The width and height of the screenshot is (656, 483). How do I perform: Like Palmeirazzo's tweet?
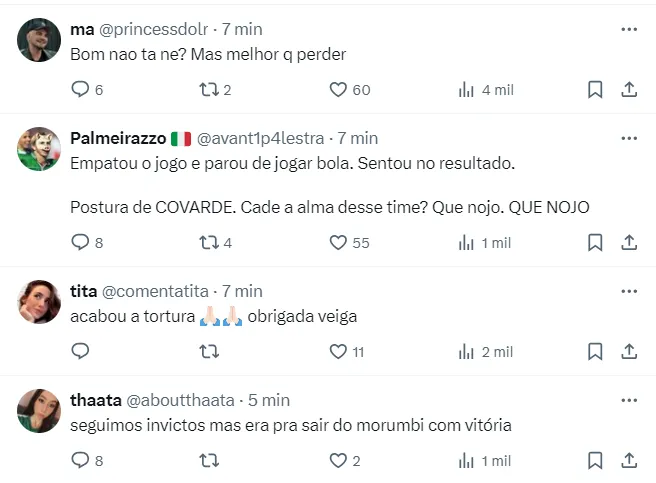click(x=338, y=242)
